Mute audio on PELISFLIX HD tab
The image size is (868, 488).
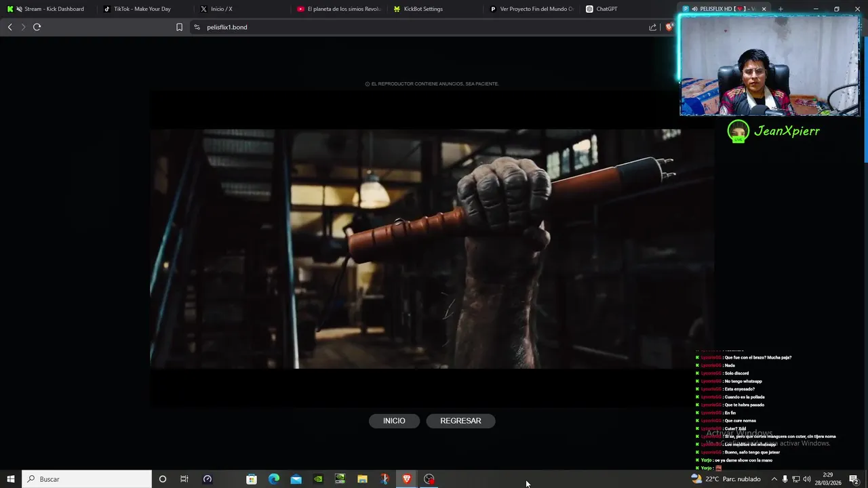694,9
